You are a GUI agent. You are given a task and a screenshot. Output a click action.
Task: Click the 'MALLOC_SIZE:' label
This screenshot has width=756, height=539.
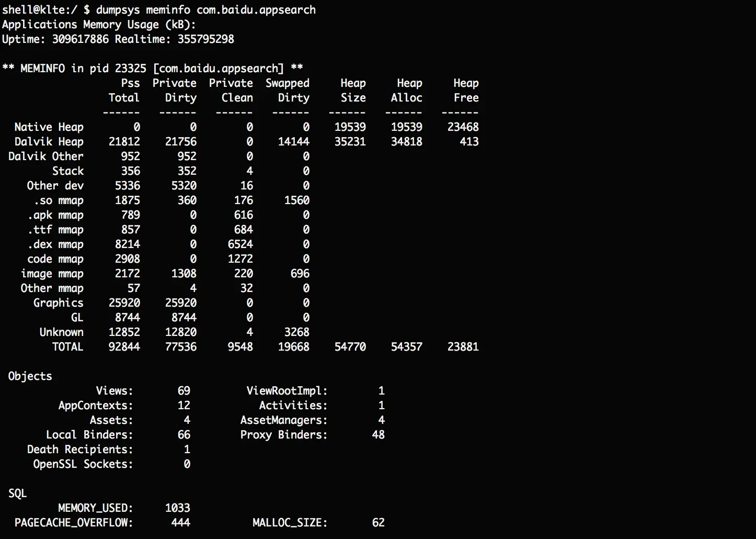[291, 523]
